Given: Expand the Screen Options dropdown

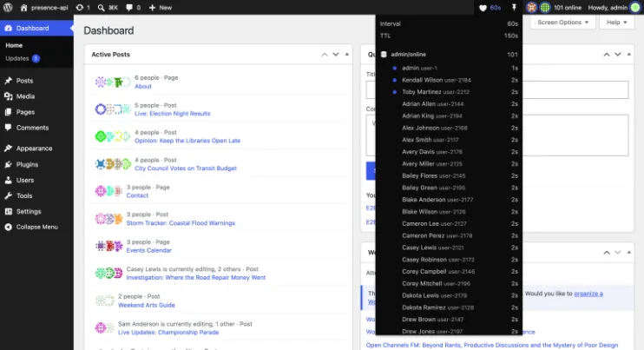Looking at the screenshot, I should [x=562, y=23].
